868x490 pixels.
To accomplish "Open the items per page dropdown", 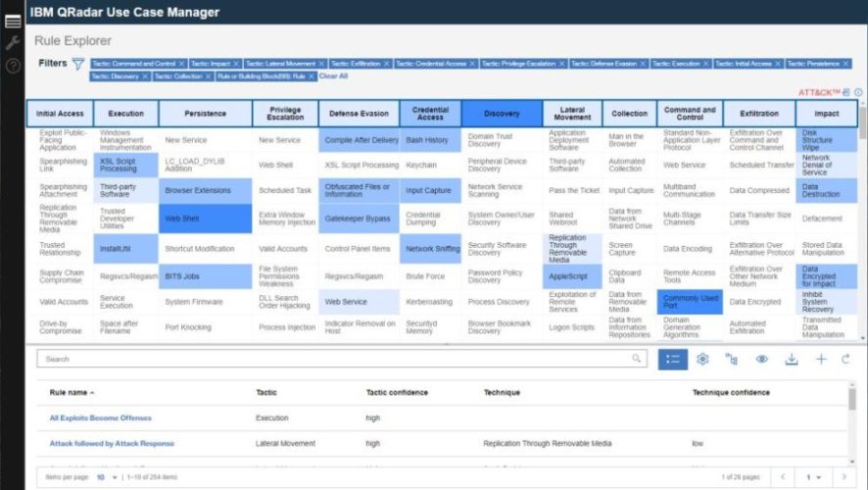I will pos(107,477).
